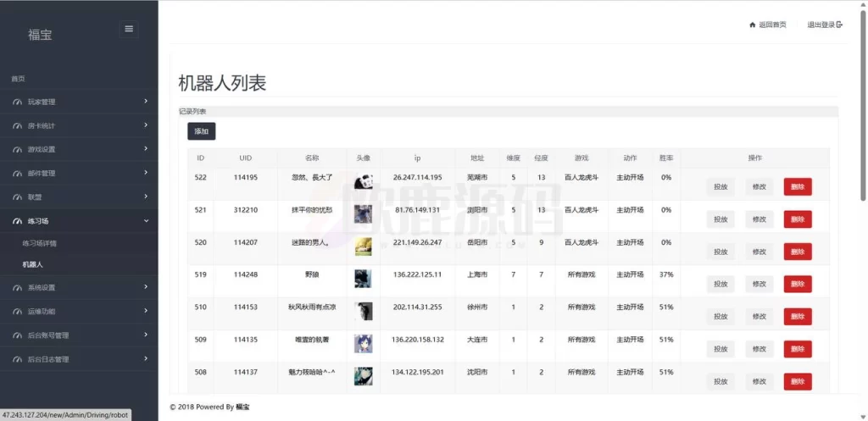Click the UID column header
This screenshot has width=868, height=421.
[246, 158]
